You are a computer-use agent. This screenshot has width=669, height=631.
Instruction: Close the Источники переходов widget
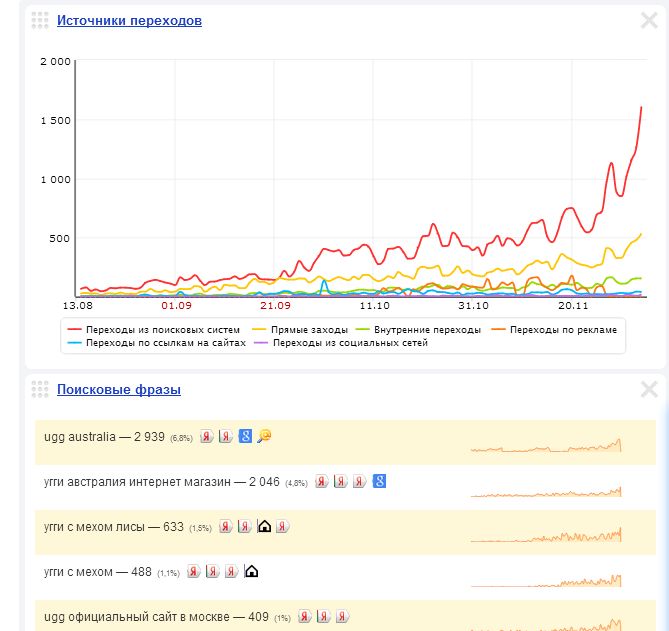[x=649, y=20]
